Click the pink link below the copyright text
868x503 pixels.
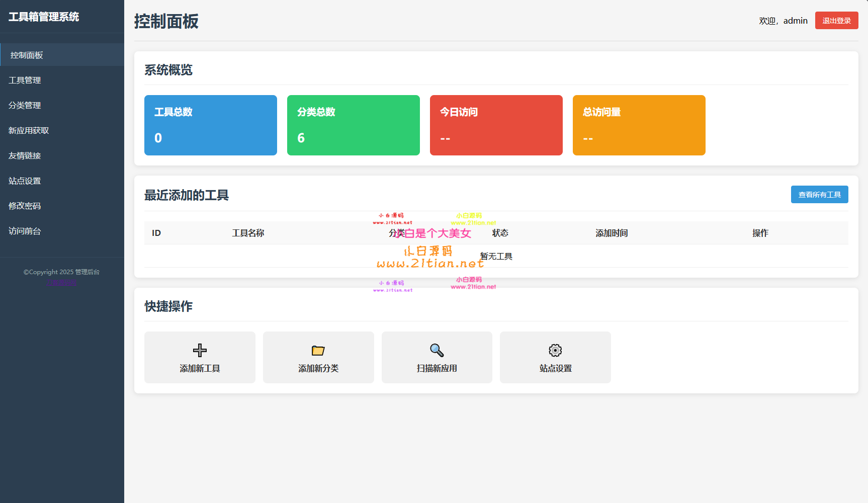click(x=61, y=282)
